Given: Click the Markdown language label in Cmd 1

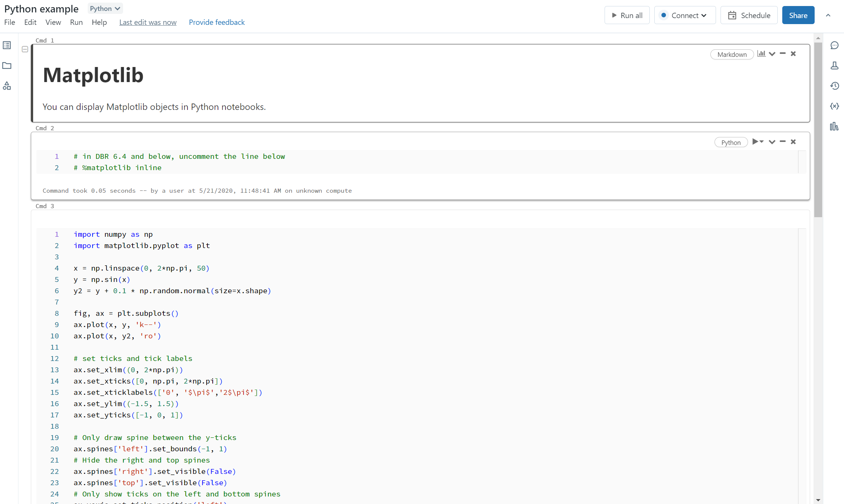Looking at the screenshot, I should (x=732, y=55).
